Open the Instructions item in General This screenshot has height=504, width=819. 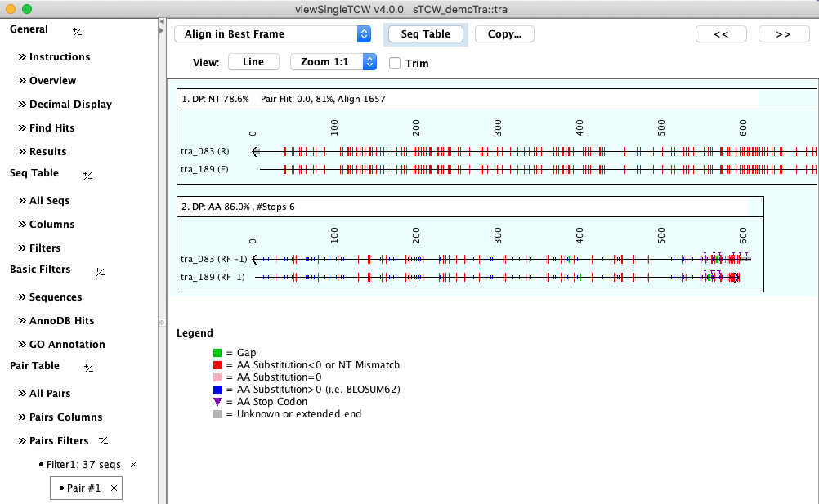59,57
